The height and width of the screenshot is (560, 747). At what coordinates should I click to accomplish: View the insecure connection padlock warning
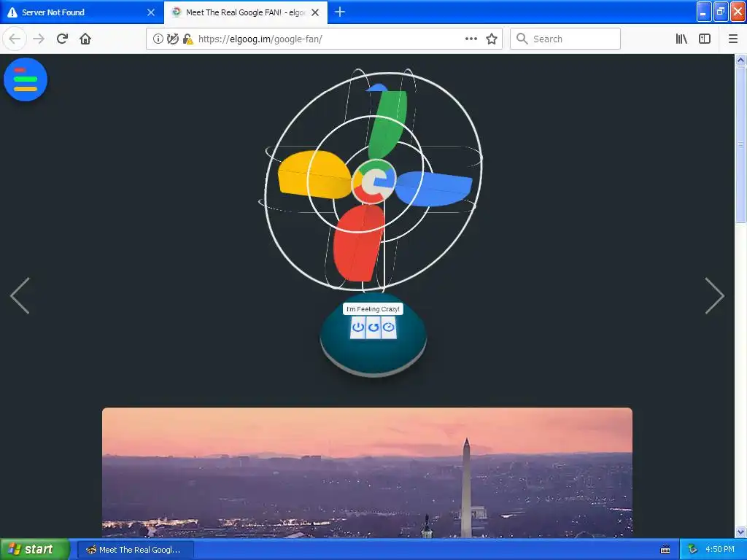pos(188,39)
